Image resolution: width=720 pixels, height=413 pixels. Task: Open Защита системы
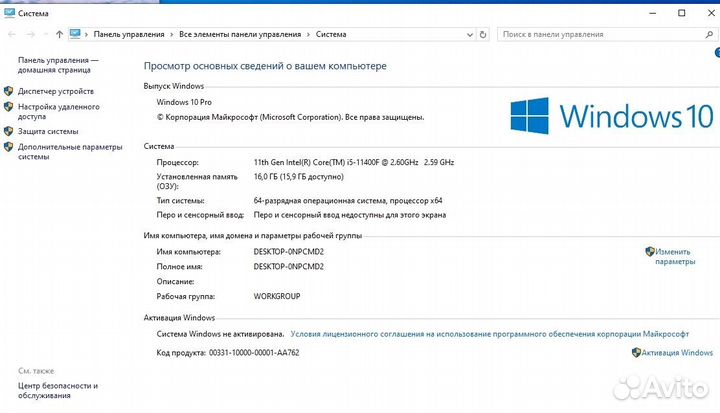tap(48, 131)
